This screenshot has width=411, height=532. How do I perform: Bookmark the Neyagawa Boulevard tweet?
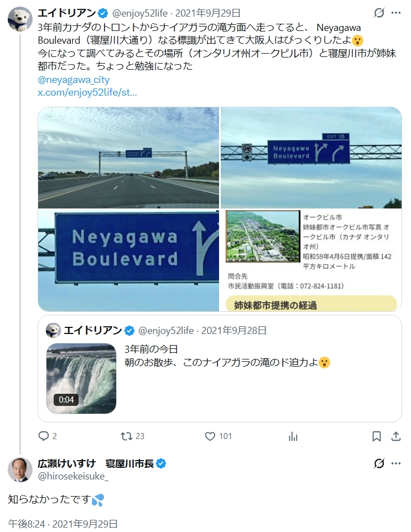click(376, 436)
